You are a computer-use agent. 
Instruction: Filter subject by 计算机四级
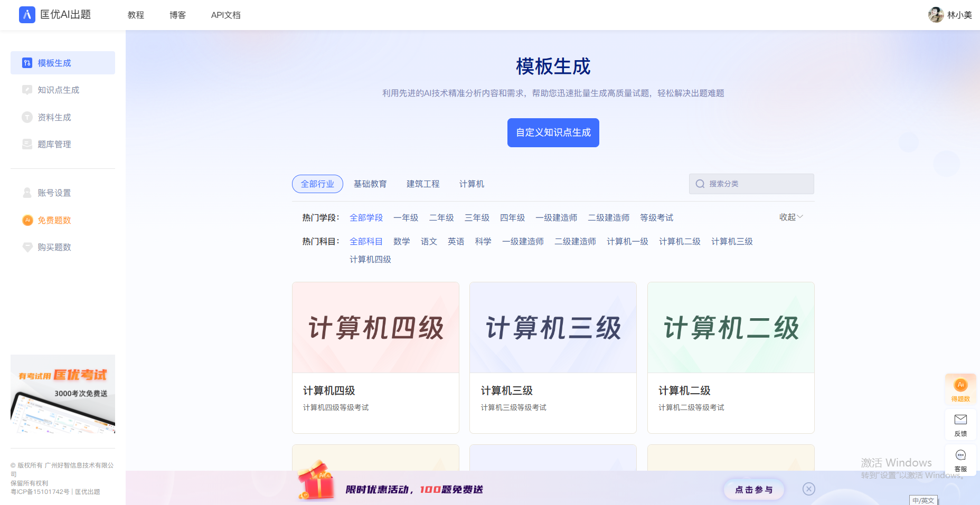[x=370, y=259]
